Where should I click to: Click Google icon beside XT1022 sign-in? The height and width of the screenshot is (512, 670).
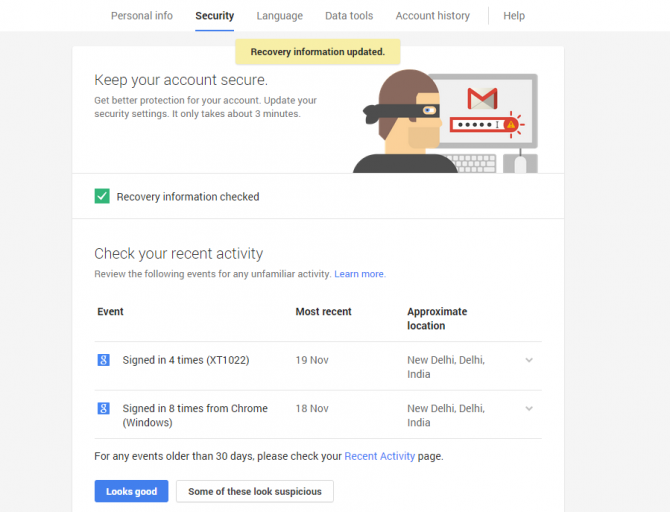(x=103, y=360)
